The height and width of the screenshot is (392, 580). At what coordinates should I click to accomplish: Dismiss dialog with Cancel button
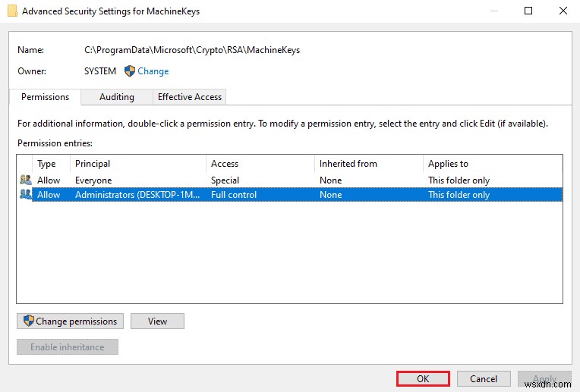(x=484, y=378)
